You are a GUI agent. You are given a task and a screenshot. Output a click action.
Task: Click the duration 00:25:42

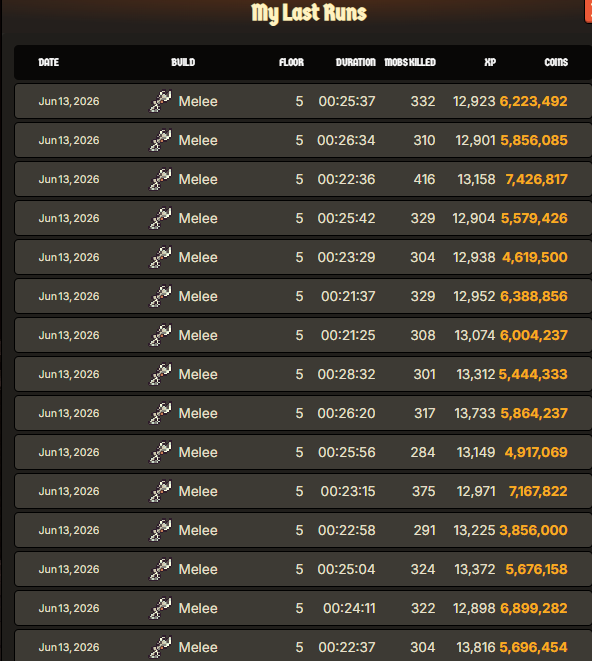(x=346, y=218)
